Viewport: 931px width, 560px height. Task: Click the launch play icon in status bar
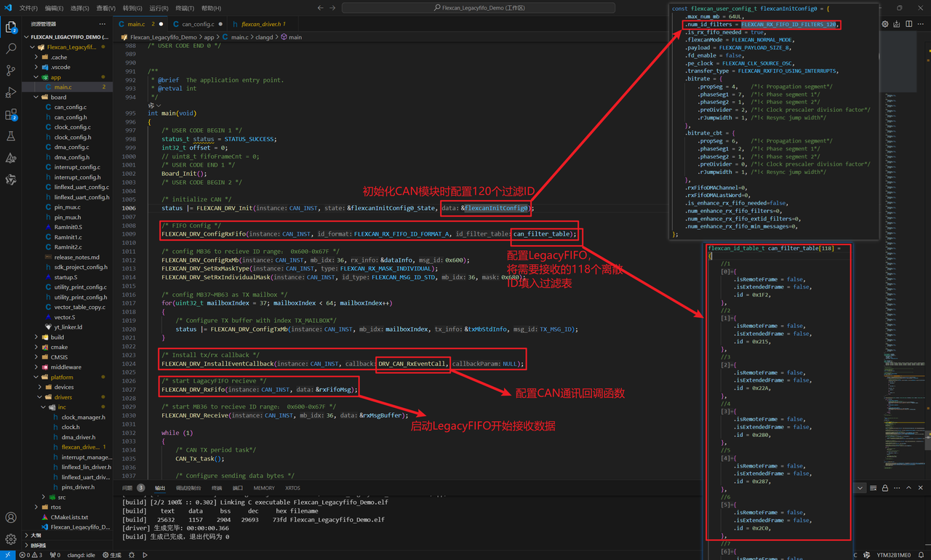click(x=145, y=555)
